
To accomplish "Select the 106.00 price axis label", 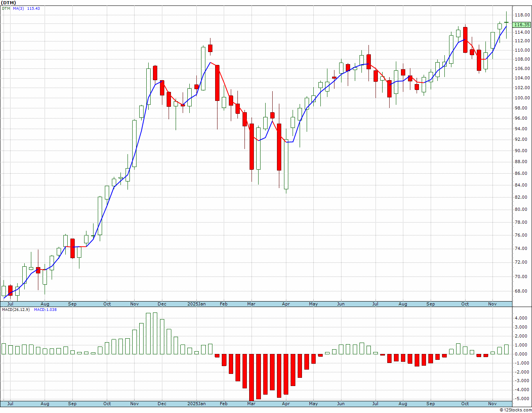I will (522, 68).
